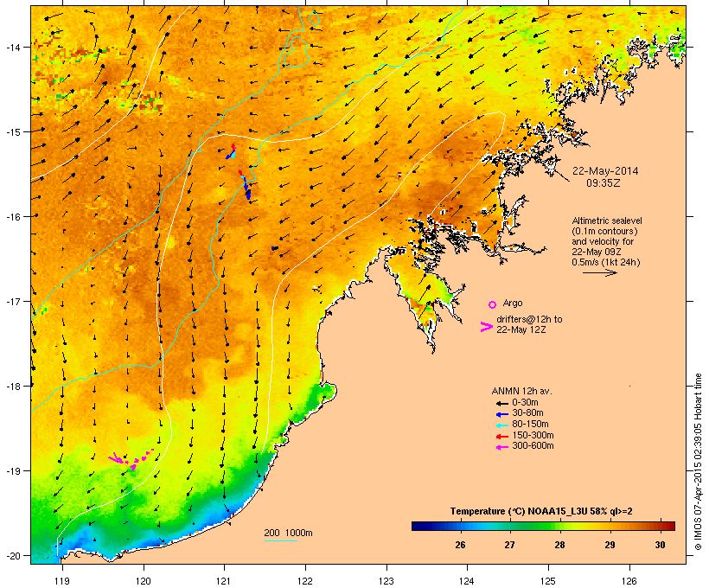This screenshot has width=709, height=588.
Task: Click the blue 30-80m legend arrow
Action: [501, 414]
